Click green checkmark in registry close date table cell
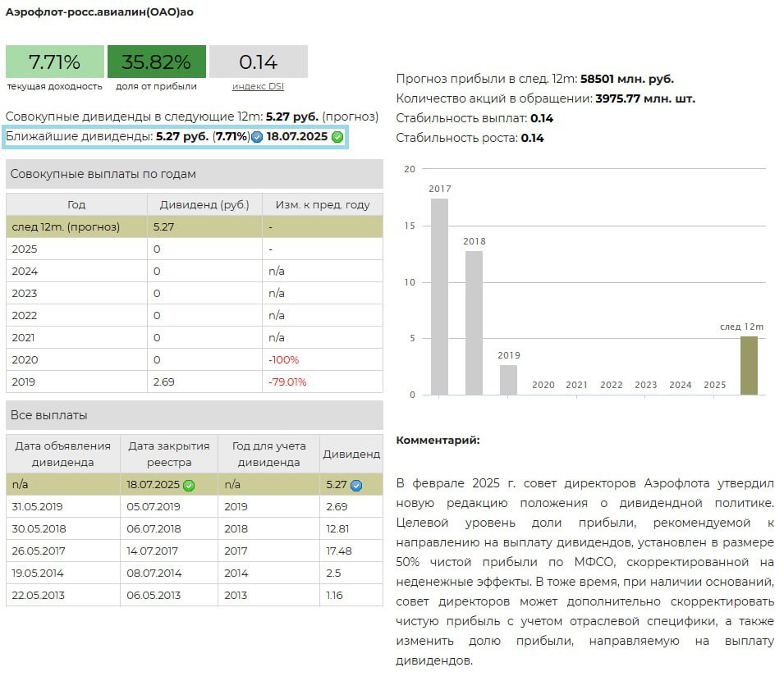Viewport: 784px width, 681px height. coord(189,486)
